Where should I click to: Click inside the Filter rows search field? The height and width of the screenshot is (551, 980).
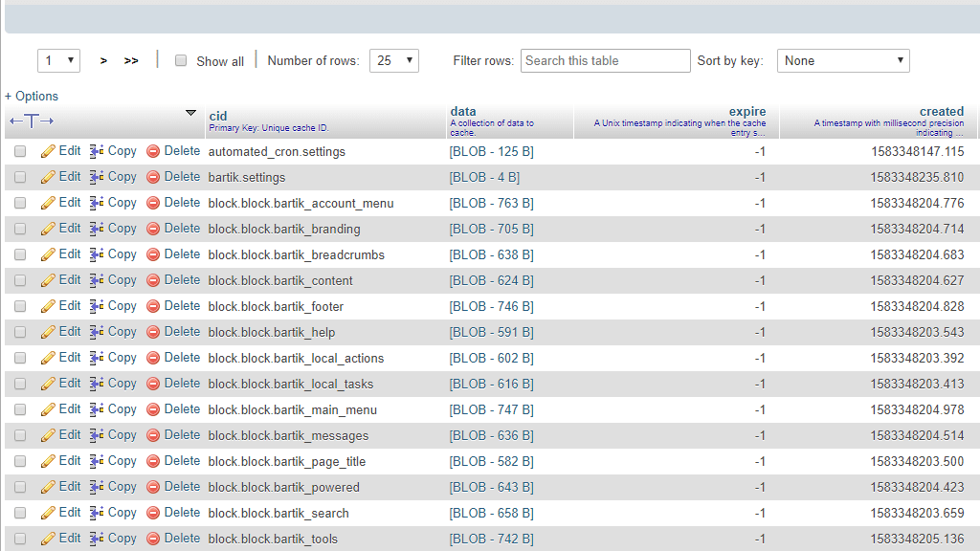[x=605, y=60]
